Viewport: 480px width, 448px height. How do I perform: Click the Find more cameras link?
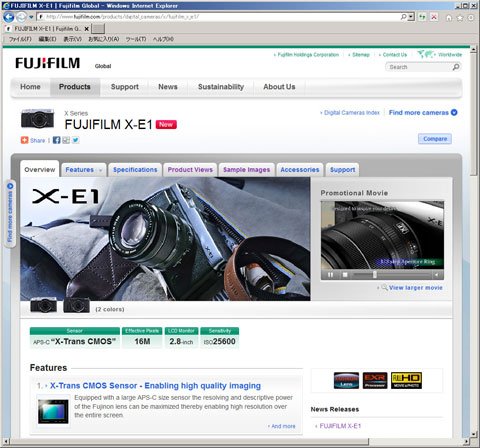point(423,113)
